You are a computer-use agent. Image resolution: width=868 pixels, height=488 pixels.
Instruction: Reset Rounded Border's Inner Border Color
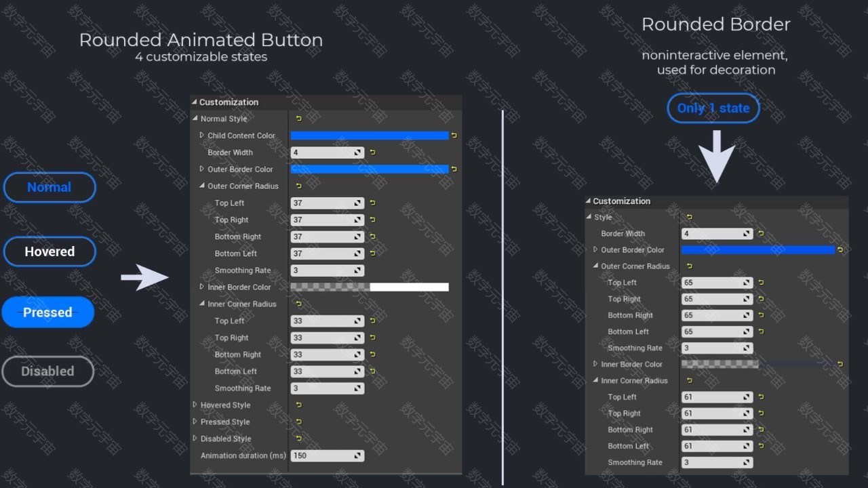pos(840,364)
